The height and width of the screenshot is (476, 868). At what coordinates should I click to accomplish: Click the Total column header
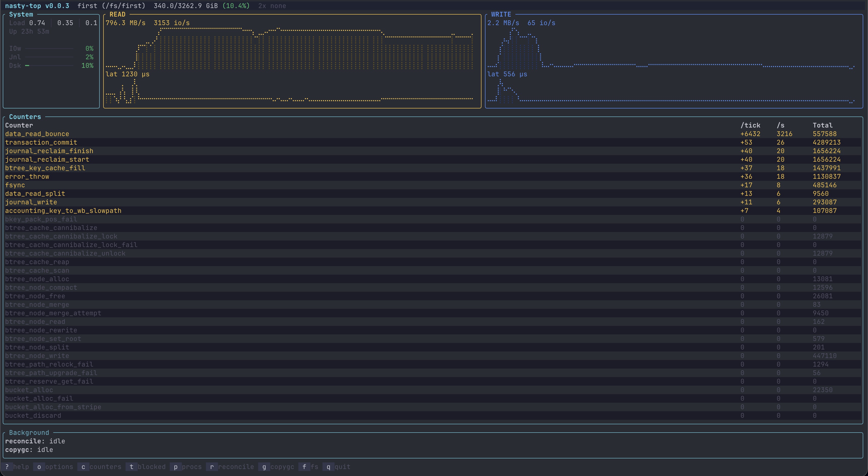coord(823,125)
